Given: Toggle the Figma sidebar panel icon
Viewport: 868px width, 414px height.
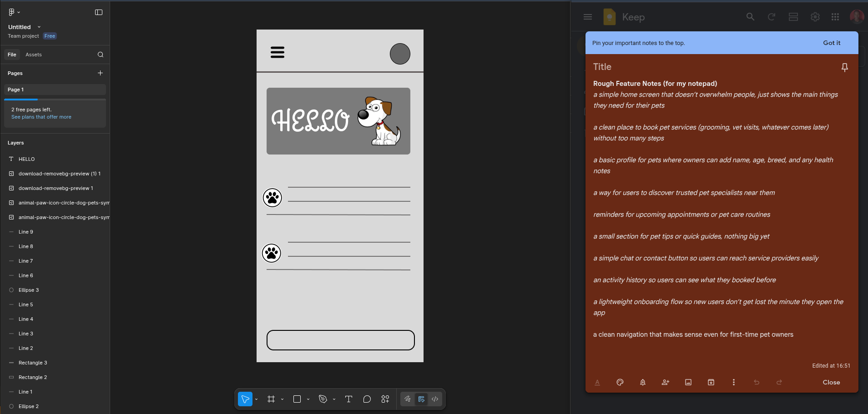Looking at the screenshot, I should 99,12.
